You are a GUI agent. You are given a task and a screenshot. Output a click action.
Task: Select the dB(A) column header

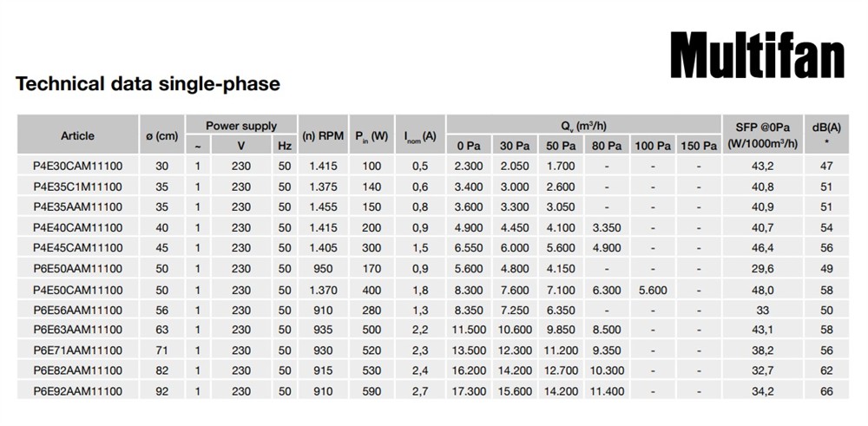click(x=826, y=135)
